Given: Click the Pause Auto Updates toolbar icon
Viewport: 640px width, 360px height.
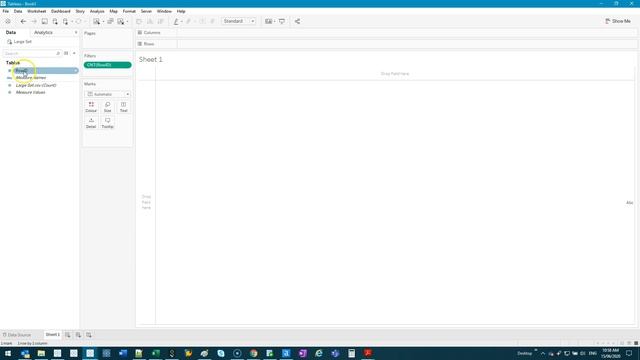Looking at the screenshot, I should pos(65,21).
